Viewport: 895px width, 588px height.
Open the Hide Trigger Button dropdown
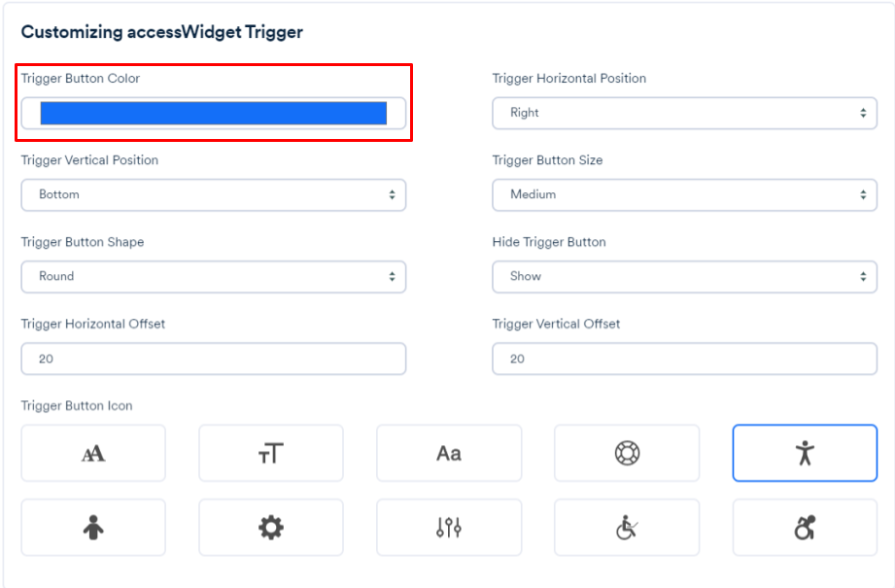[684, 276]
